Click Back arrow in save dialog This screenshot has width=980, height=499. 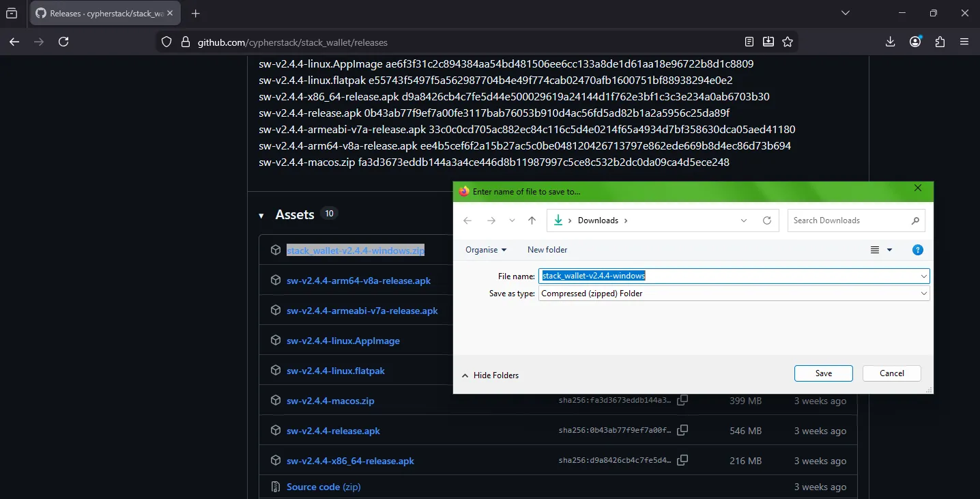point(467,220)
